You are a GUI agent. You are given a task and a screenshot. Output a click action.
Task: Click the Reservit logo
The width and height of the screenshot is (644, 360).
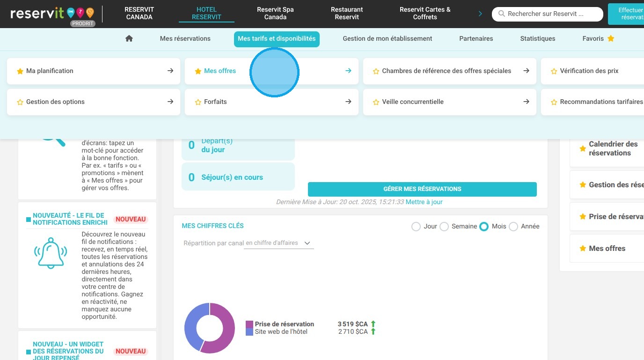(52, 13)
